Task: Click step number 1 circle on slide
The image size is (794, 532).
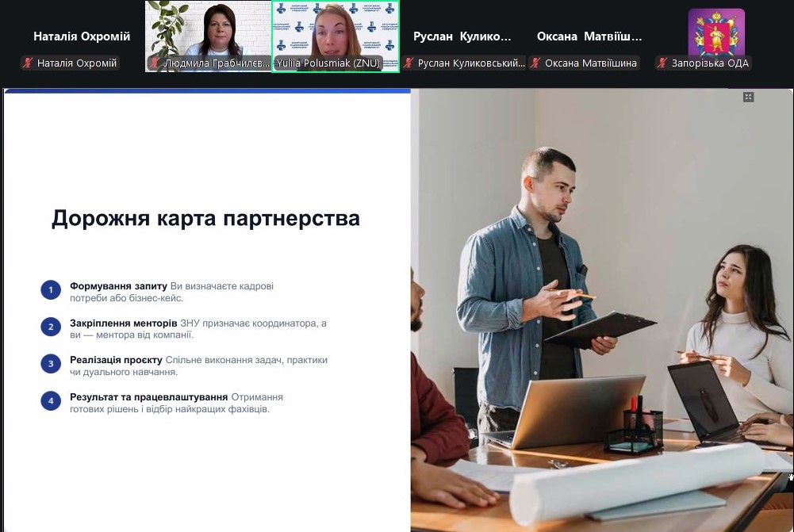Action: pyautogui.click(x=51, y=290)
